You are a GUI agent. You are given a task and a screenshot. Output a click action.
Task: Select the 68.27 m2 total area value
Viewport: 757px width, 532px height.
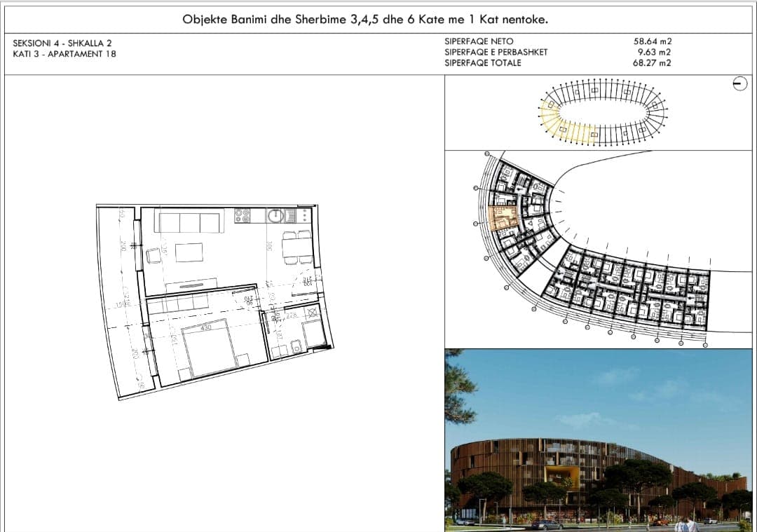coord(652,63)
